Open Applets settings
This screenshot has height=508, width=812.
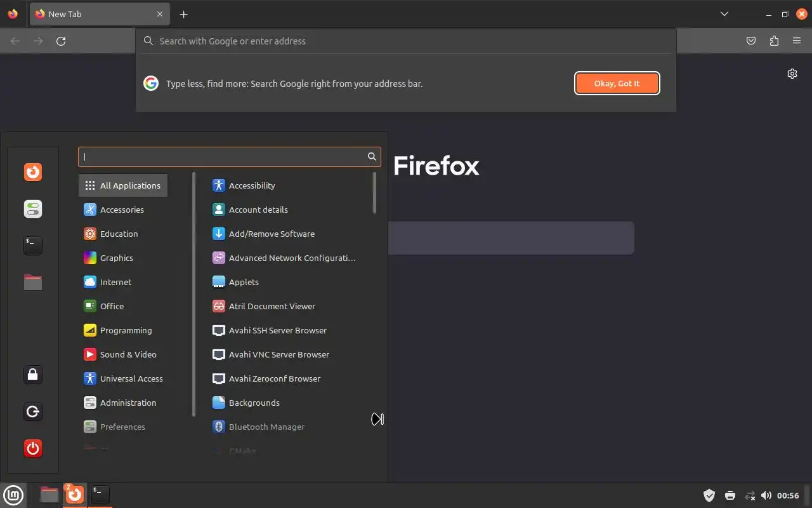pos(235,282)
